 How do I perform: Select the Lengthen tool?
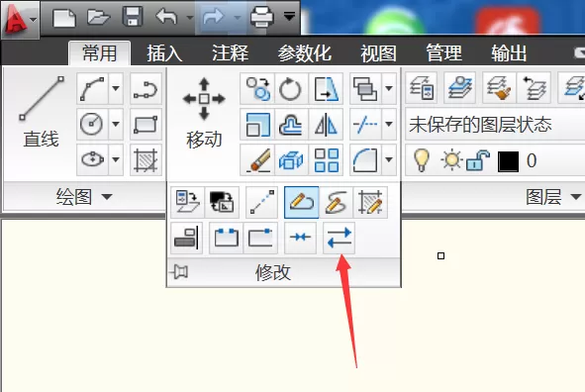coord(262,202)
